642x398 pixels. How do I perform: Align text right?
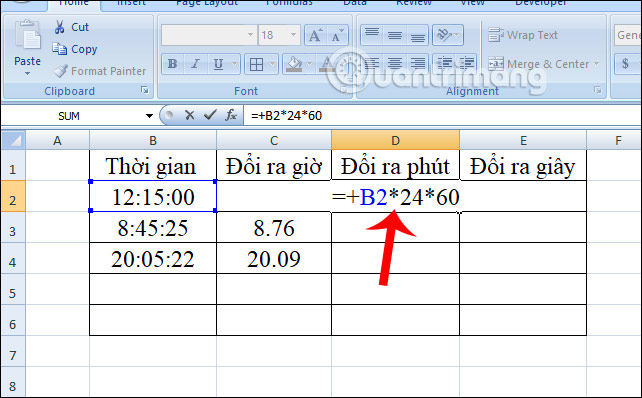tap(417, 63)
